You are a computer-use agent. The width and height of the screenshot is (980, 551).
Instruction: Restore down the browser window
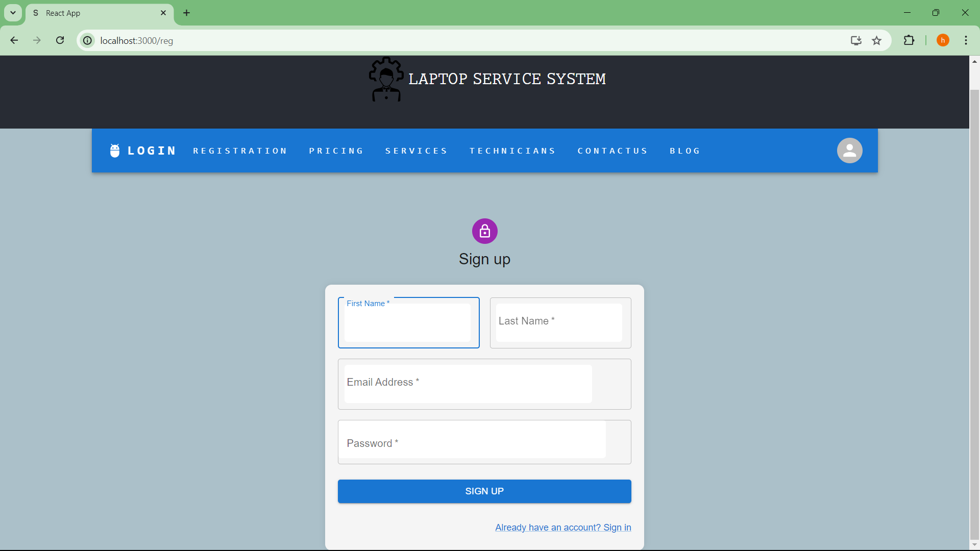936,13
